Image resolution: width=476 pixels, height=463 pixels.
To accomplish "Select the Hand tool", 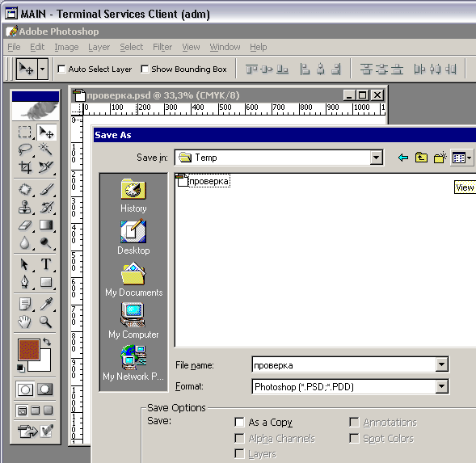I will pyautogui.click(x=25, y=322).
